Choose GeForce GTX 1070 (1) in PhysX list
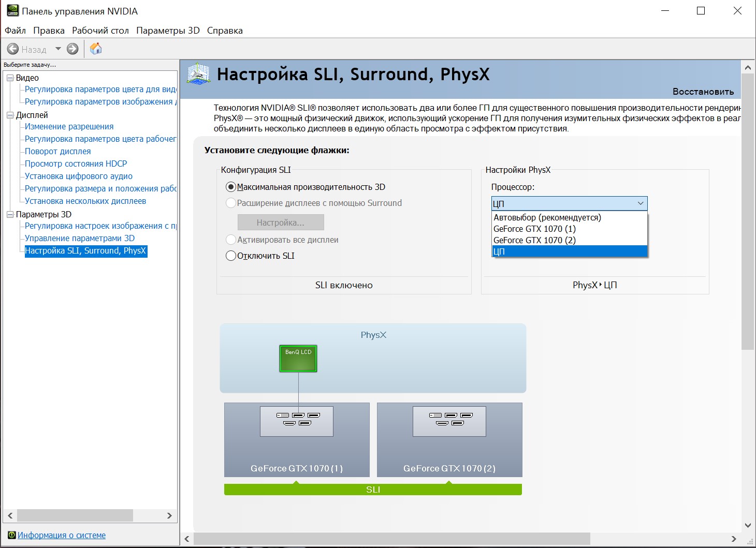Screen dimensions: 756x548 click(570, 229)
